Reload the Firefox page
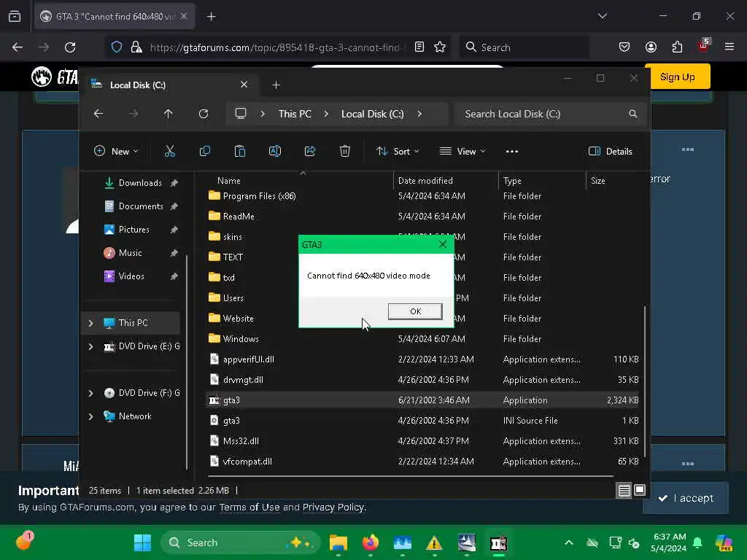 coord(70,47)
